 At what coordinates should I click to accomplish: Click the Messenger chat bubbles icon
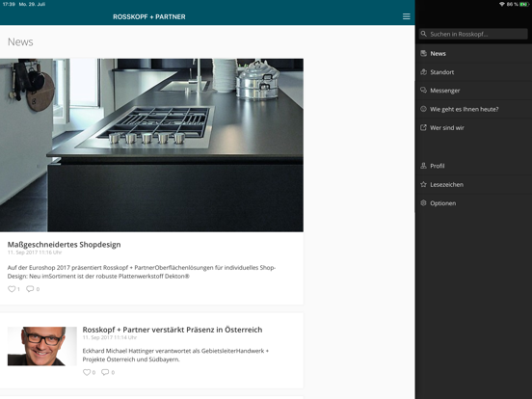click(423, 91)
